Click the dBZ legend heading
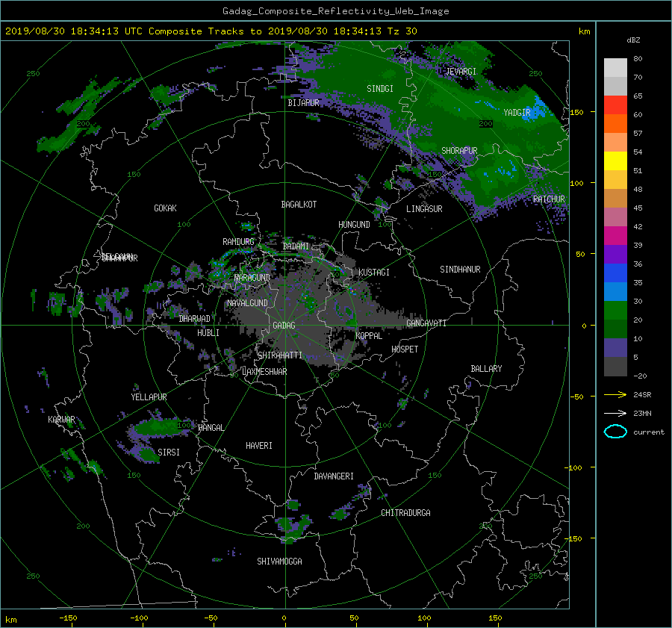The image size is (672, 628). pos(633,40)
